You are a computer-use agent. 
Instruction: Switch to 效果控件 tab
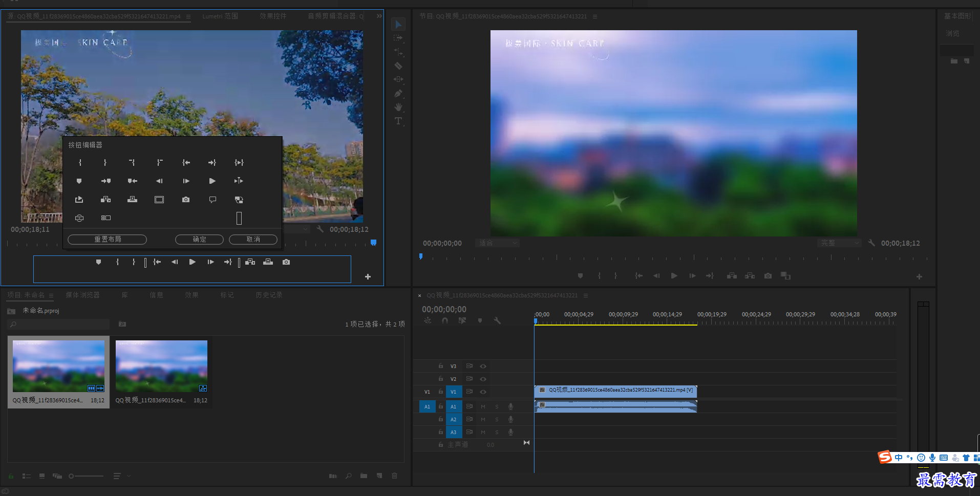tap(273, 16)
